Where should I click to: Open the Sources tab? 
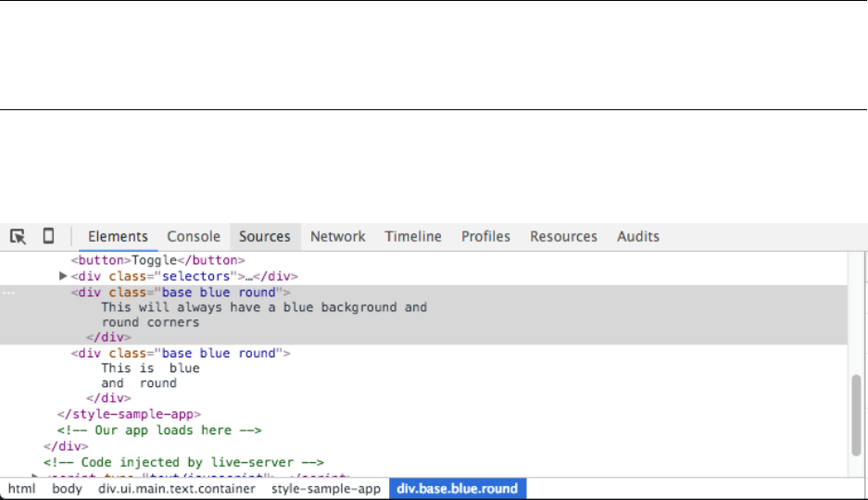pyautogui.click(x=265, y=237)
